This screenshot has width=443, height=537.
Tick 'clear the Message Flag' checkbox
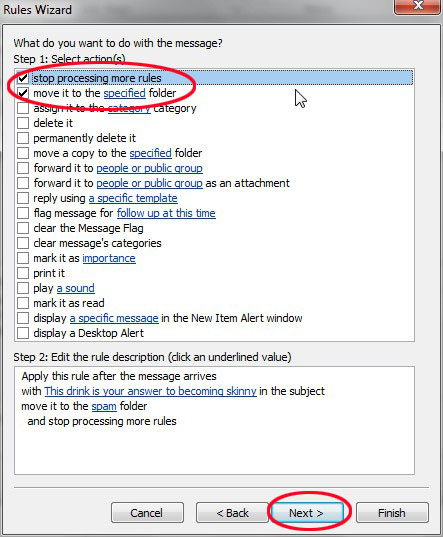[x=23, y=228]
